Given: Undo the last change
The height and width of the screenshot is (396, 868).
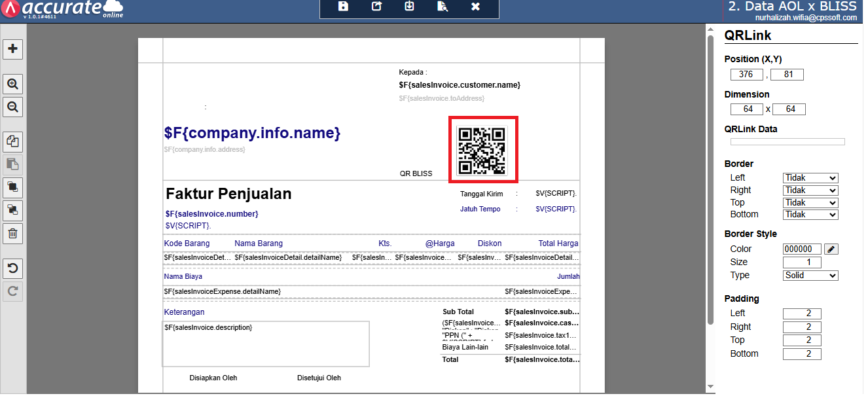Looking at the screenshot, I should coord(13,268).
